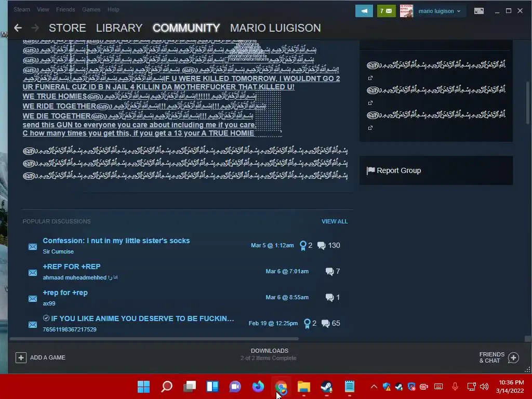Open the Steam announcements megaphone icon

pos(364,11)
